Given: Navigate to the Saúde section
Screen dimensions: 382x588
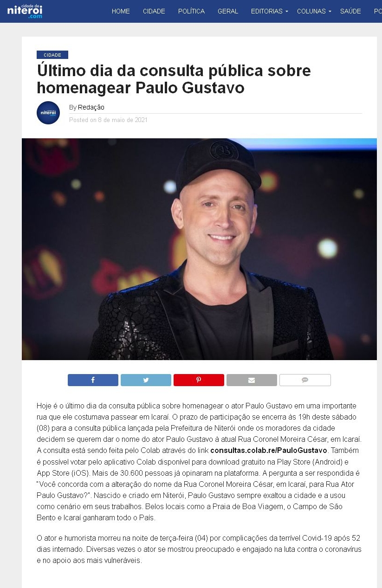Looking at the screenshot, I should pos(350,11).
